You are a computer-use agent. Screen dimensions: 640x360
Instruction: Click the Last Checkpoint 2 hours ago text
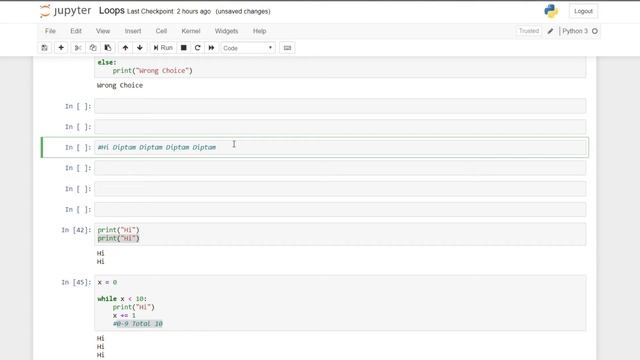169,11
